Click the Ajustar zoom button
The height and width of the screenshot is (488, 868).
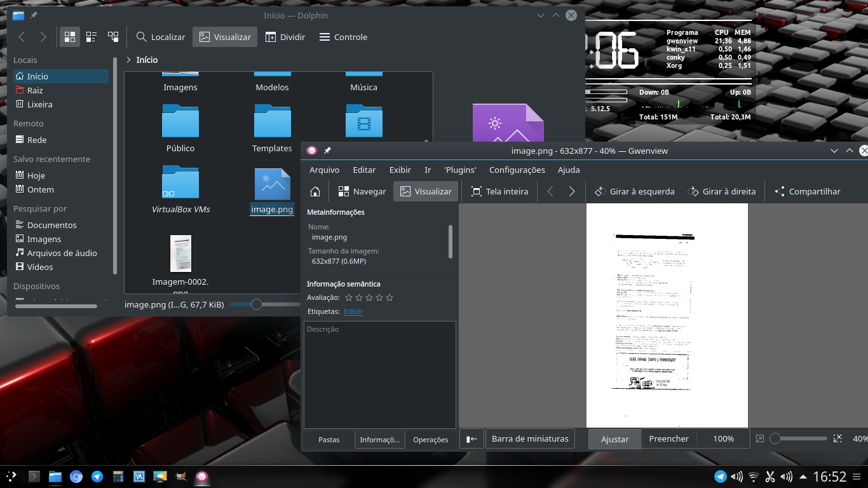(x=614, y=438)
